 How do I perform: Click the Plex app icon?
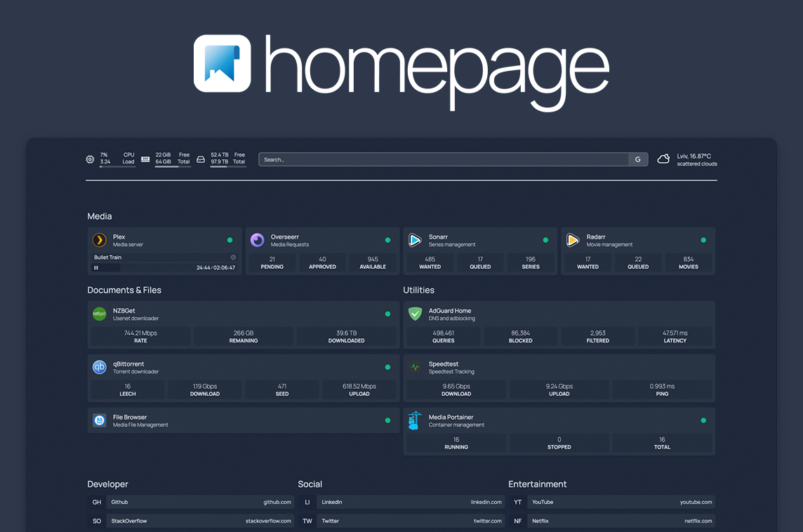pyautogui.click(x=100, y=239)
